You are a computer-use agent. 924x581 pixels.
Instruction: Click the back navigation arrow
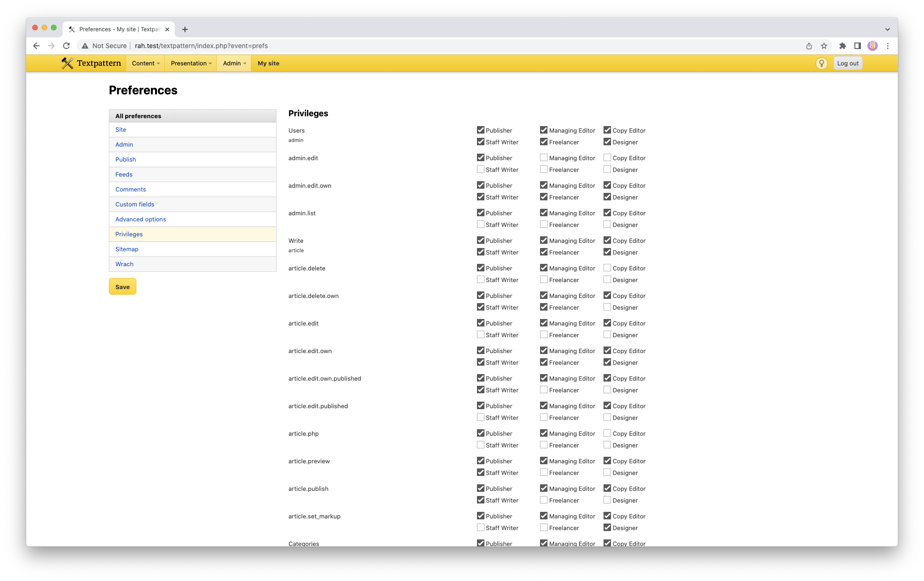36,46
